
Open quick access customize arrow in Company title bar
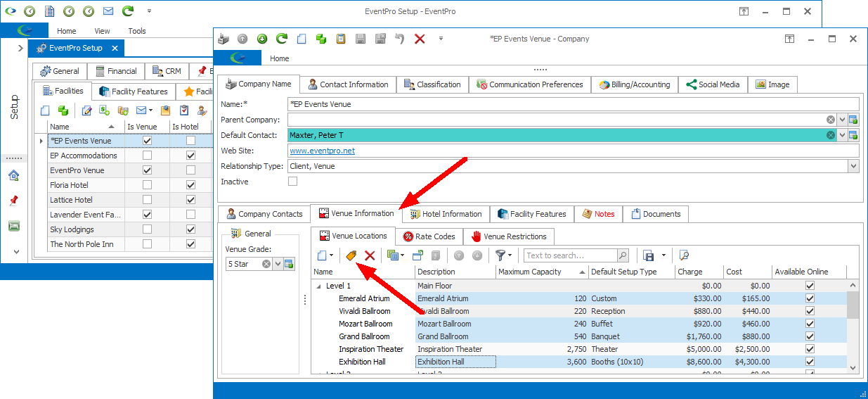[441, 39]
